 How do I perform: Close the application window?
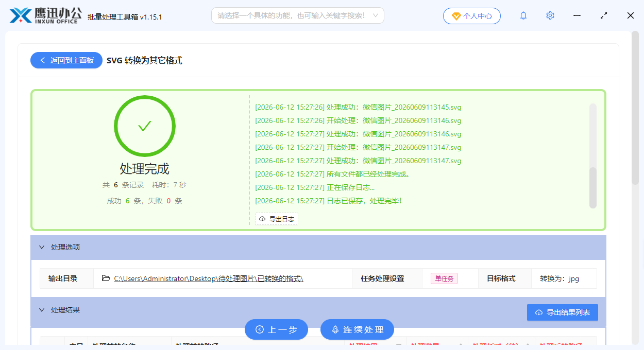click(631, 15)
